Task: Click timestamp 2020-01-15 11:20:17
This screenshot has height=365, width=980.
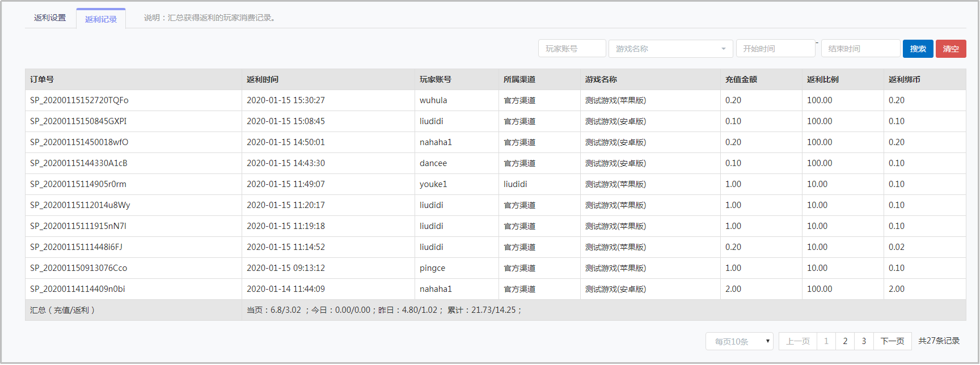Action: point(286,205)
